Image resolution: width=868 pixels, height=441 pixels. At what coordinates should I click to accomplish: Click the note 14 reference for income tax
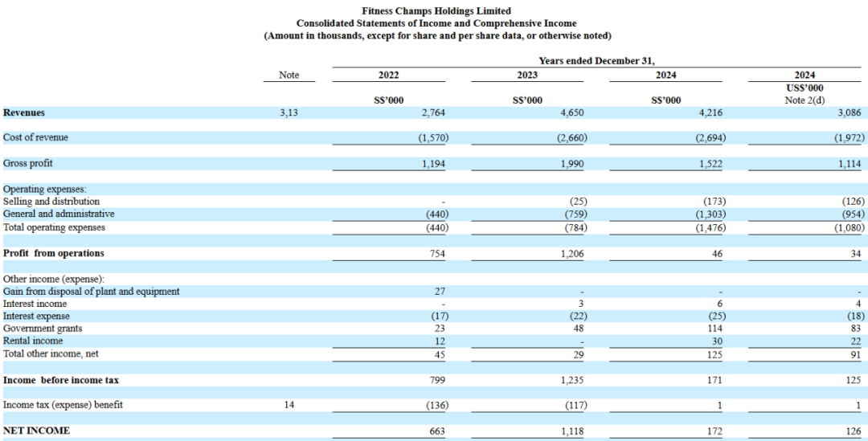[x=289, y=405]
